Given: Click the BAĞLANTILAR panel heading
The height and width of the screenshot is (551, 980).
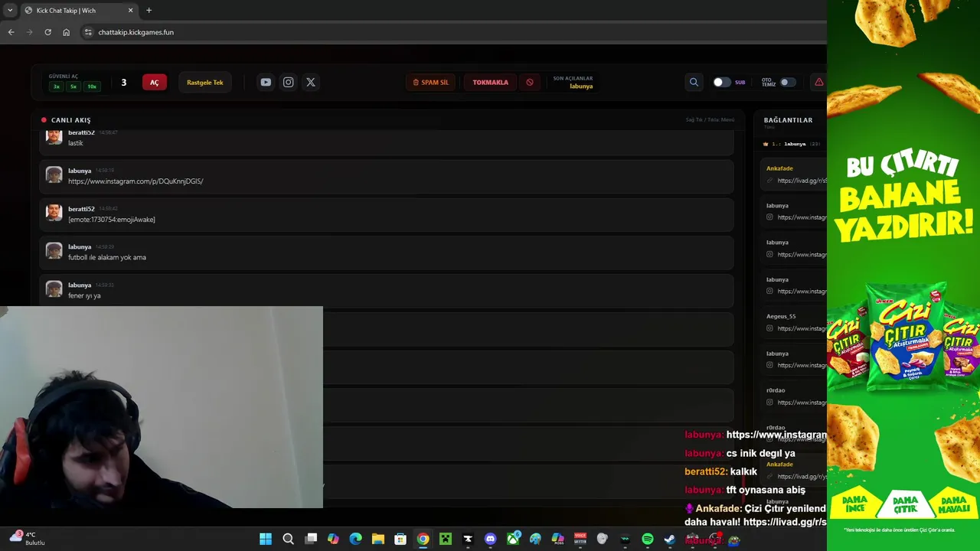Looking at the screenshot, I should coord(788,120).
